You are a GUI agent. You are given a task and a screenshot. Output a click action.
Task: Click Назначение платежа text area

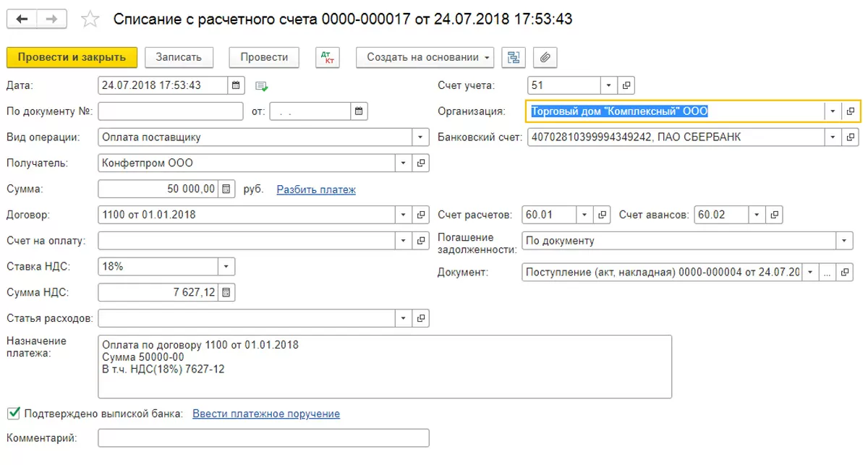pyautogui.click(x=385, y=367)
